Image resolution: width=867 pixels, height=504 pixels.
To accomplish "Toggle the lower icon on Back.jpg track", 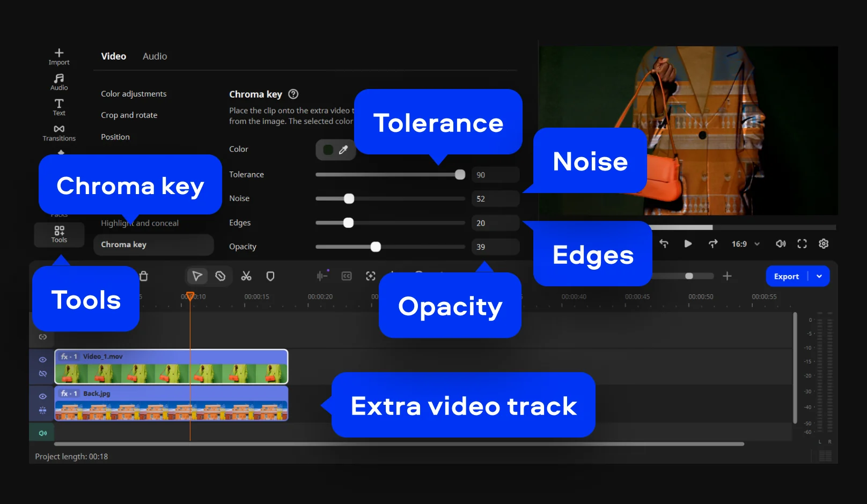I will tap(43, 411).
